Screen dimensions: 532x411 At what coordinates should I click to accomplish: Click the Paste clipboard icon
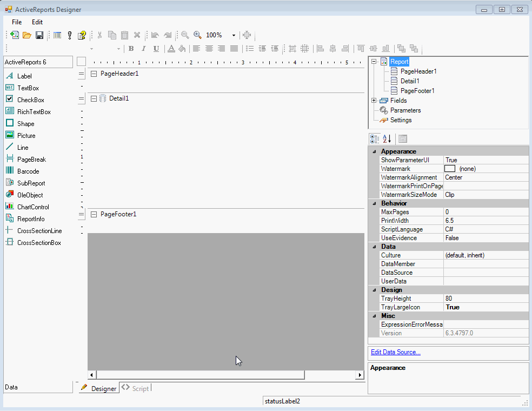click(124, 35)
